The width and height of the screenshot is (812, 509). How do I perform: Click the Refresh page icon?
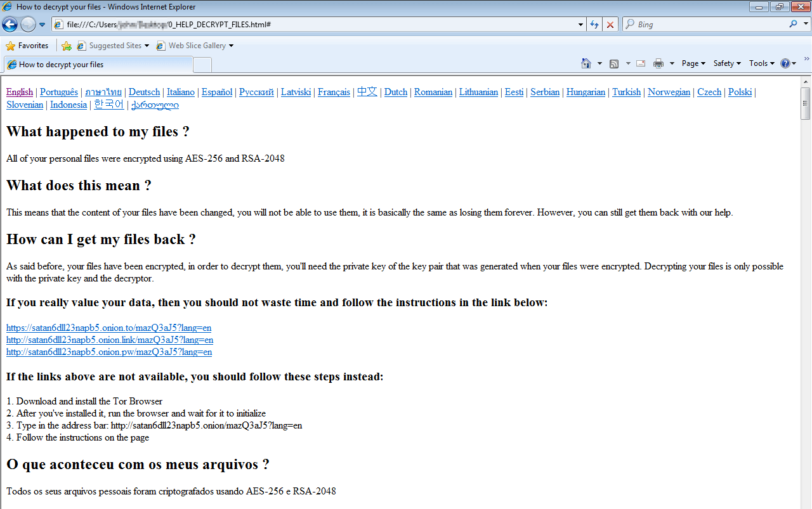point(594,25)
